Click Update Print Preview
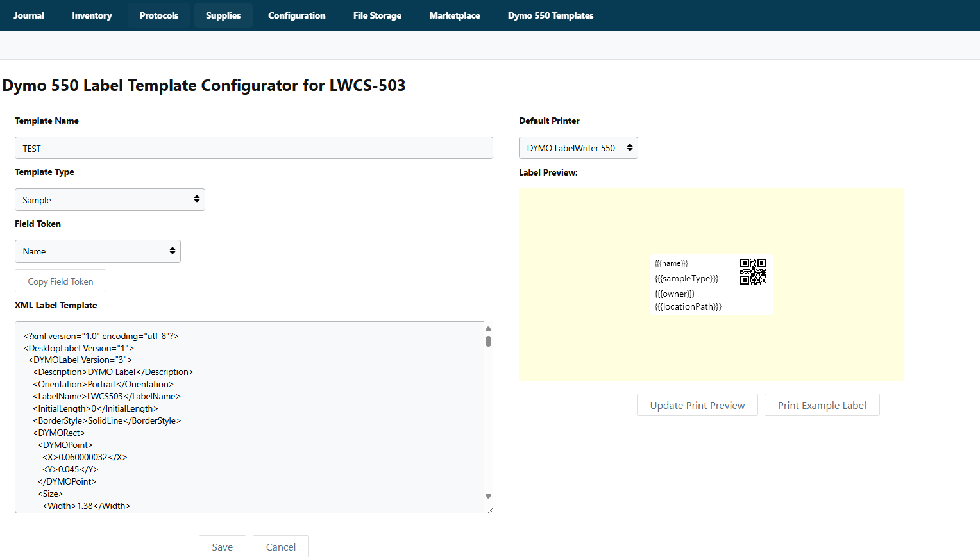Screen dimensions: 980x557 coord(697,404)
